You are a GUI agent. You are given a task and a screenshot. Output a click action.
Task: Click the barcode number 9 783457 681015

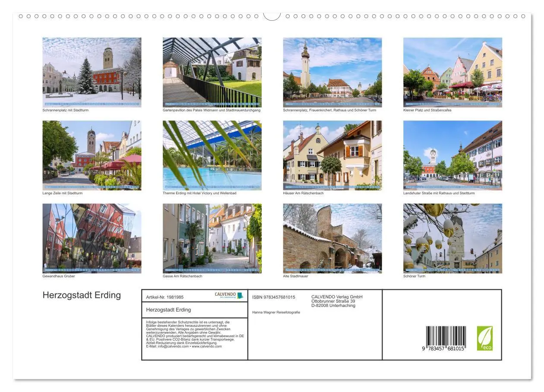443,348
